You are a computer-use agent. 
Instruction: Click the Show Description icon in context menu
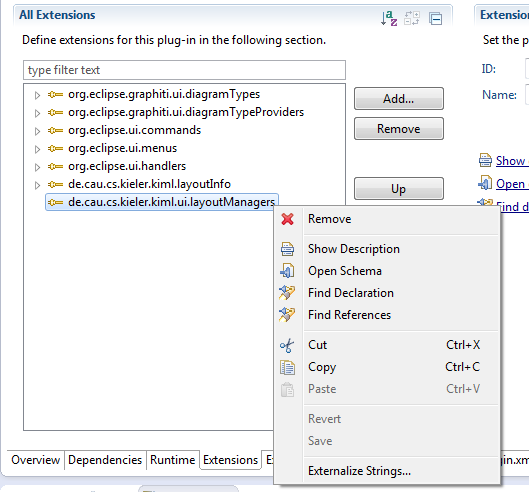(x=287, y=249)
